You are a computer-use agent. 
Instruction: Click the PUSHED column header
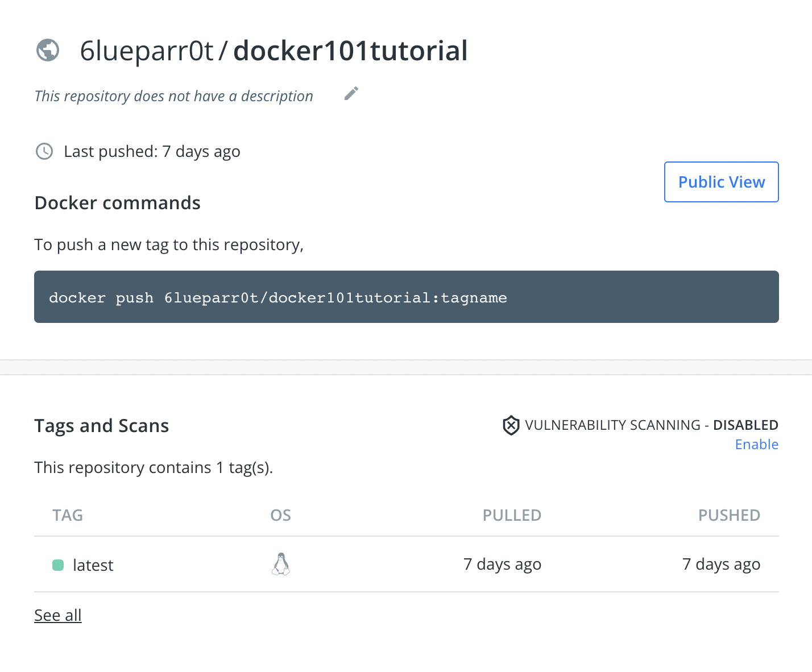[730, 515]
